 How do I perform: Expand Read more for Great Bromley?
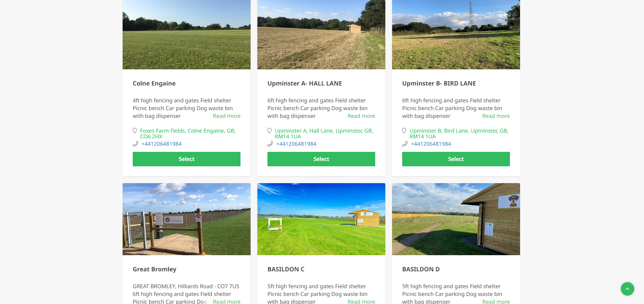pyautogui.click(x=227, y=301)
